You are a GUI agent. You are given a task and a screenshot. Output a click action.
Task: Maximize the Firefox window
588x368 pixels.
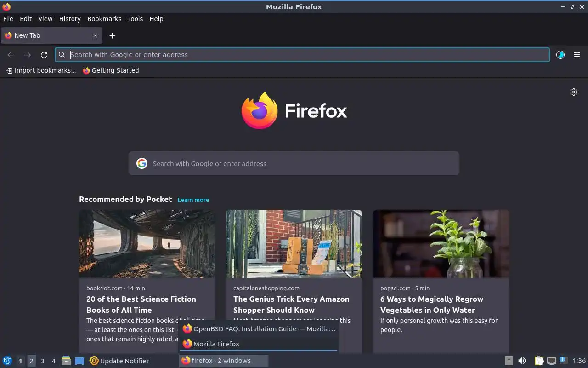572,7
